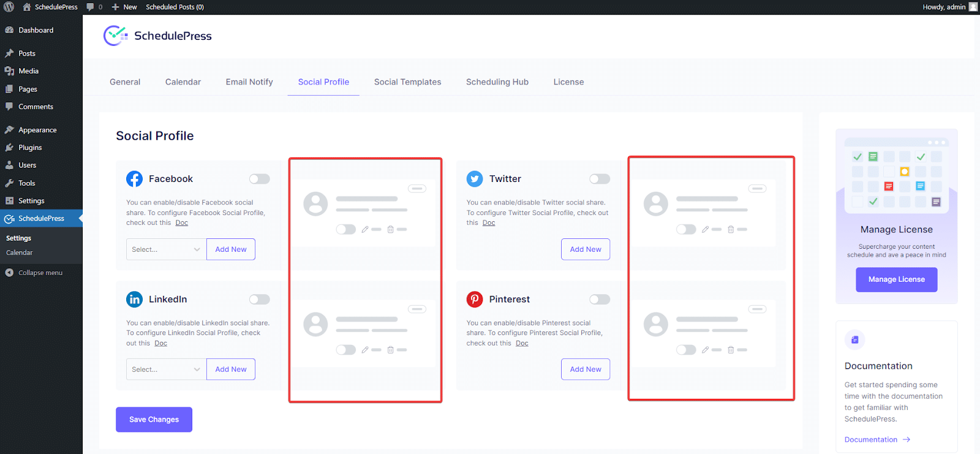Image resolution: width=980 pixels, height=454 pixels.
Task: Open the General tab
Action: point(125,81)
